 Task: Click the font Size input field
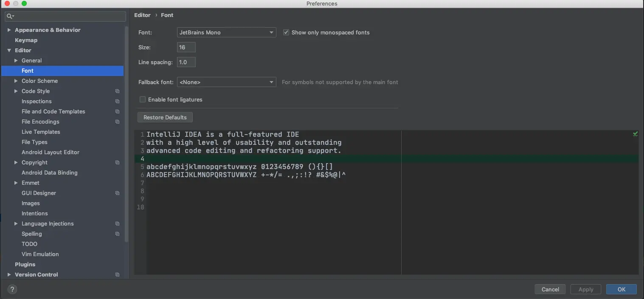[186, 47]
